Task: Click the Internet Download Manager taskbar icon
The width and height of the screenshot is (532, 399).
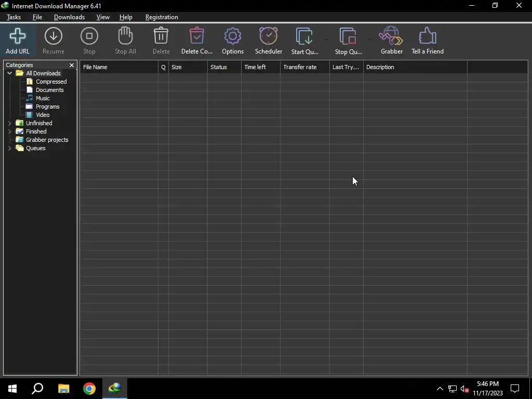Action: [115, 389]
